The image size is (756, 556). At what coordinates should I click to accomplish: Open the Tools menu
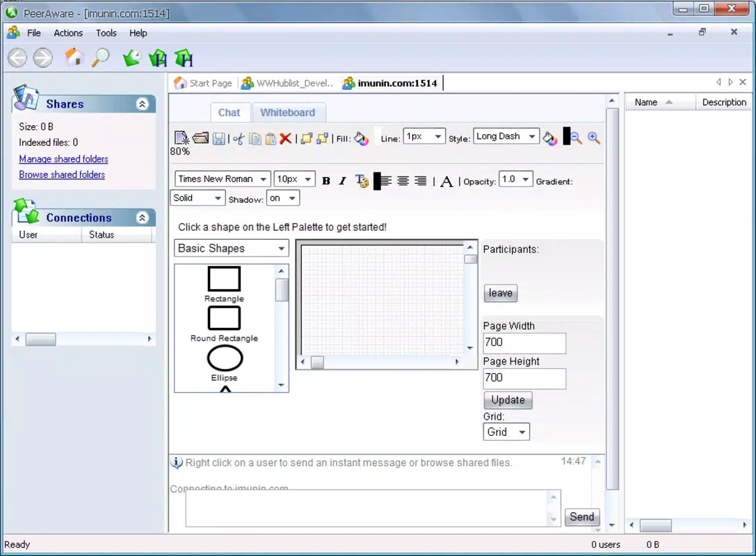tap(106, 33)
